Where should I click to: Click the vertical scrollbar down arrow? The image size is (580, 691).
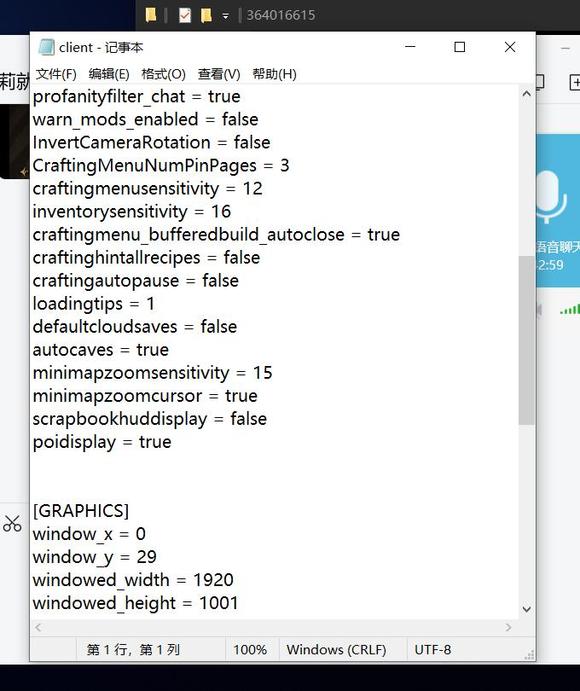(x=526, y=609)
